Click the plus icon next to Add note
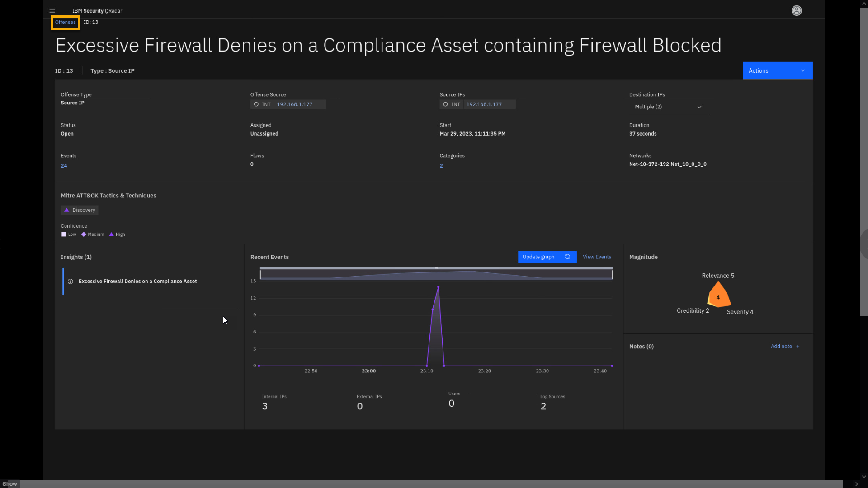The height and width of the screenshot is (488, 868). 798,347
